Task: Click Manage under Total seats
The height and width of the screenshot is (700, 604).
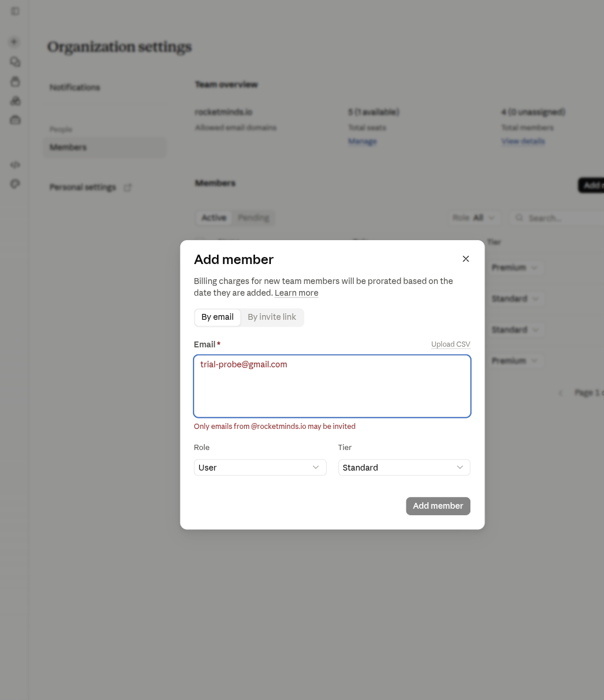Action: [362, 141]
